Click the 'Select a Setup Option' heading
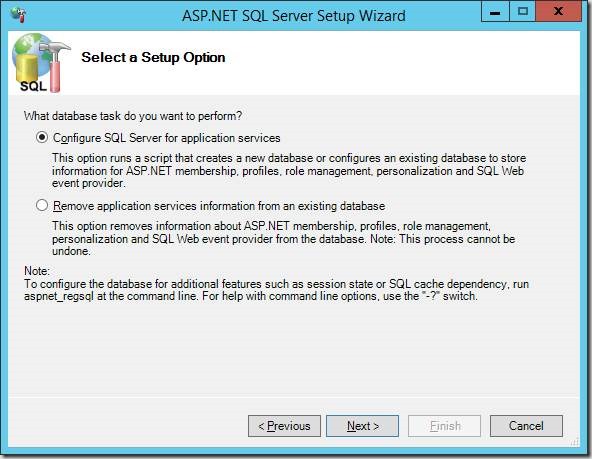This screenshot has height=459, width=592. coord(153,57)
